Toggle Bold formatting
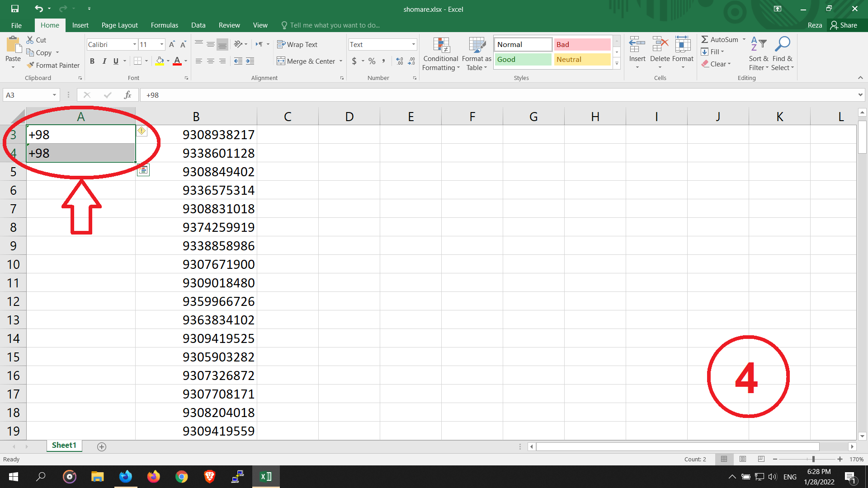 click(92, 61)
